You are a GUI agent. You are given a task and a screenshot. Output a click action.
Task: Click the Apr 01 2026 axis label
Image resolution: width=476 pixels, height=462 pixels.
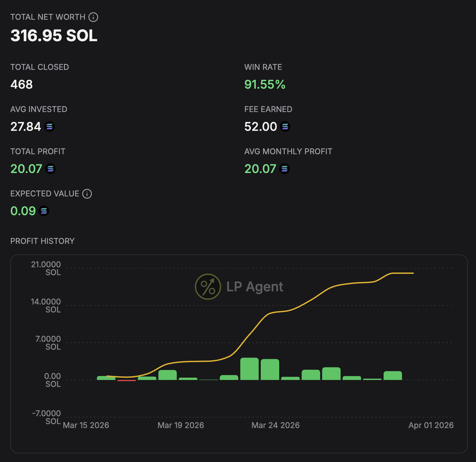[431, 425]
